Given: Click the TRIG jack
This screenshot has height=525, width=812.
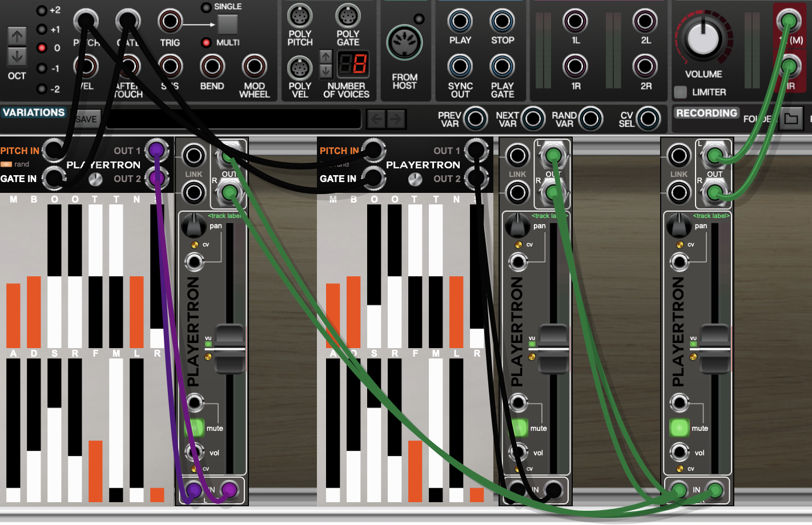Looking at the screenshot, I should (170, 22).
